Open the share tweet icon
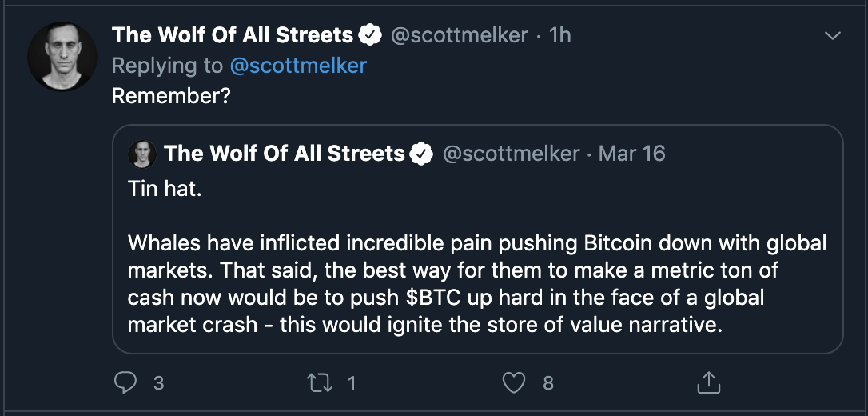Image resolution: width=868 pixels, height=416 pixels. 708,383
